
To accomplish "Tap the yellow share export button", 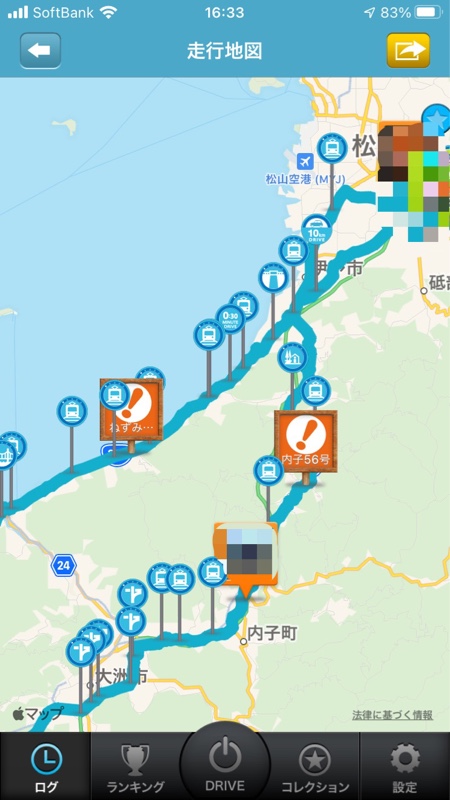I will pyautogui.click(x=408, y=50).
